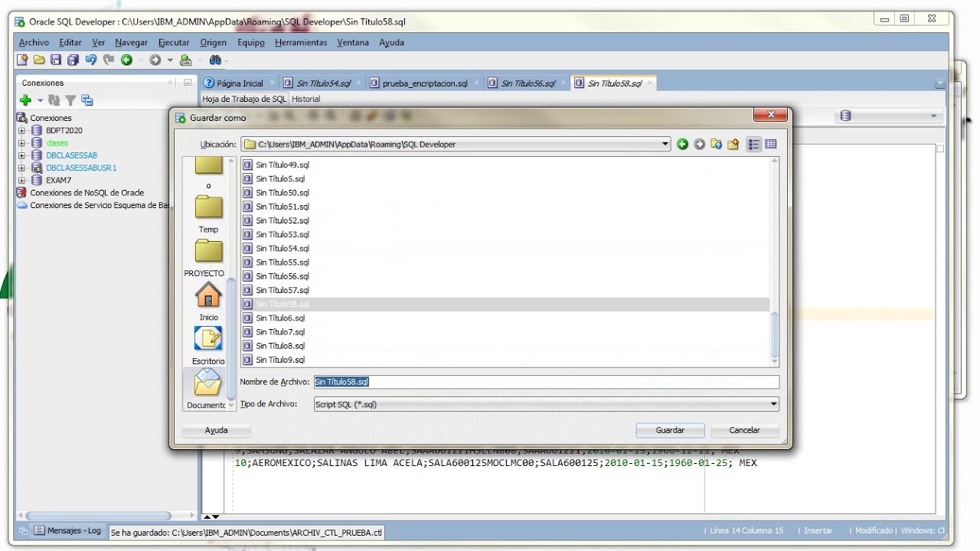
Task: Click the Nombre de Archivo input field
Action: coord(546,382)
